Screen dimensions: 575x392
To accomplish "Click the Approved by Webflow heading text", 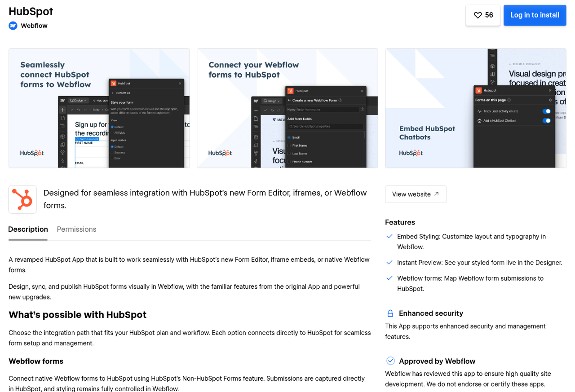I will point(437,361).
